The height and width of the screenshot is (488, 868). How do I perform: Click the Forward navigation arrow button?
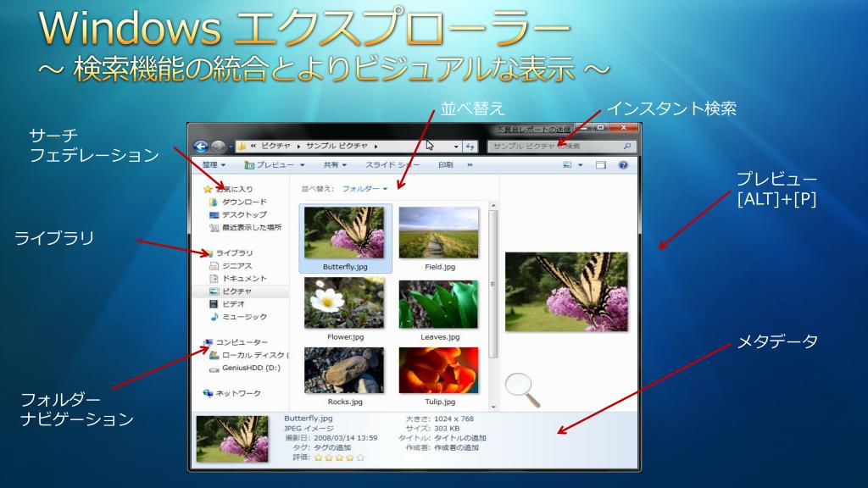pos(218,146)
